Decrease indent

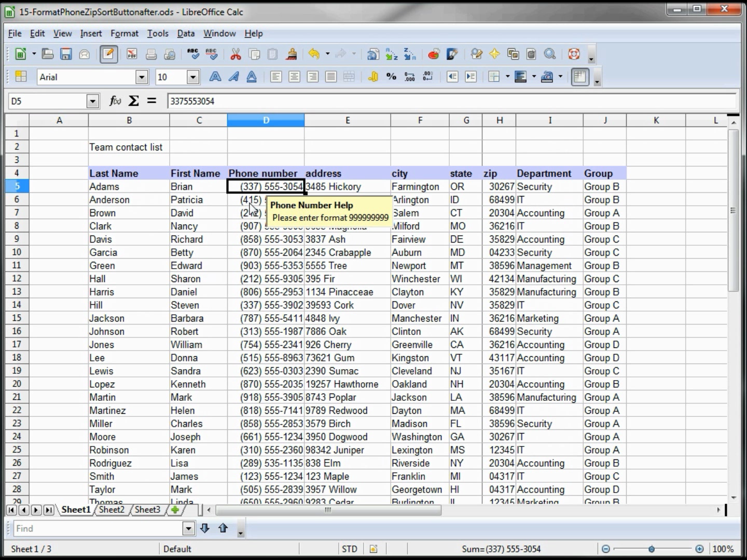click(x=452, y=77)
